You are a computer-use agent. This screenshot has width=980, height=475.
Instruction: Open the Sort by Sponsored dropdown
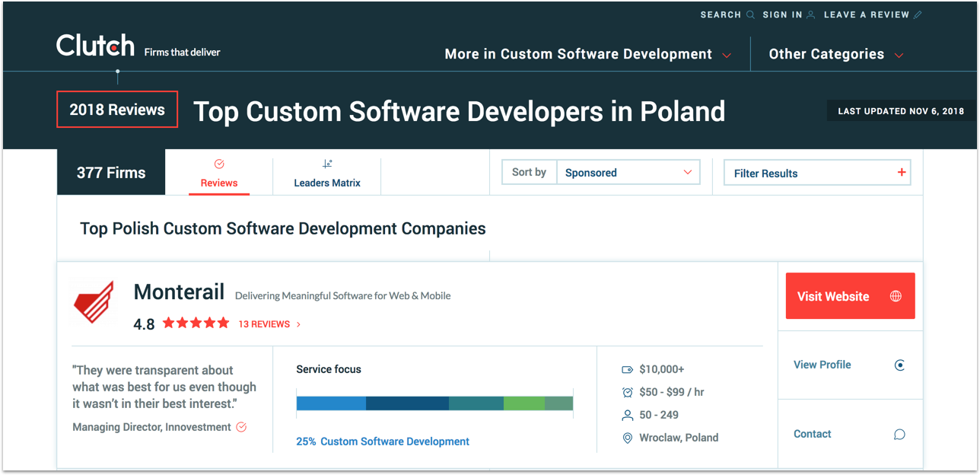(628, 173)
